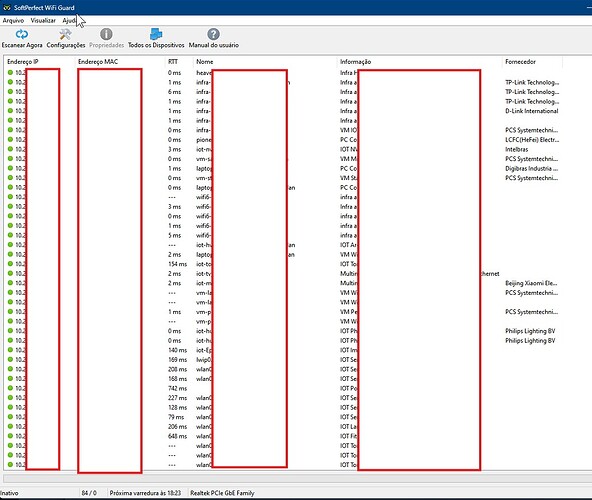Click the SoftPerfect WiFi Guard title bar icon
The height and width of the screenshot is (500, 592).
click(7, 8)
